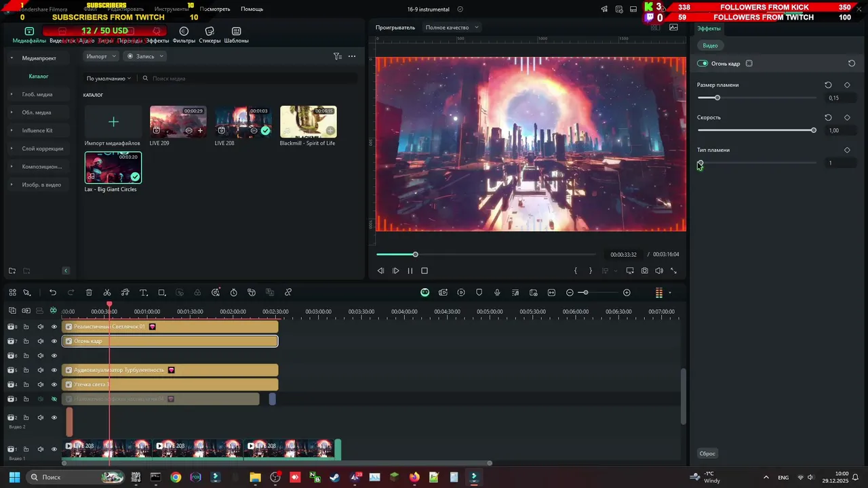Undo the last action in timeline toolbar
868x488 pixels.
click(53, 293)
